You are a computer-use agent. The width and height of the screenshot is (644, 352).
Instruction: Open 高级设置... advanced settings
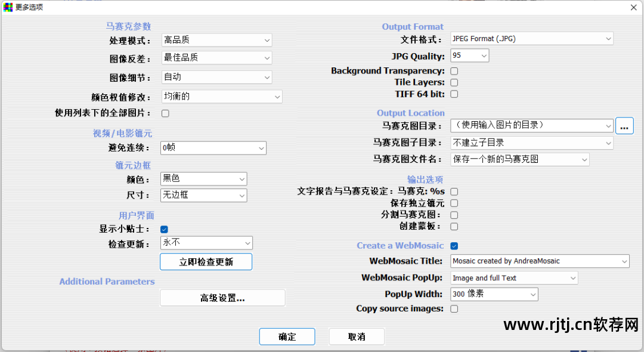point(222,298)
